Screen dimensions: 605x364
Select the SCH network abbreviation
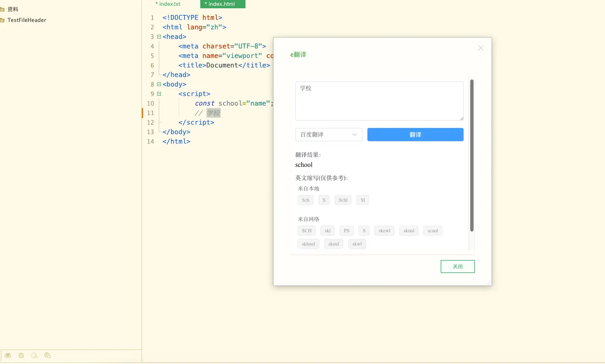click(306, 231)
